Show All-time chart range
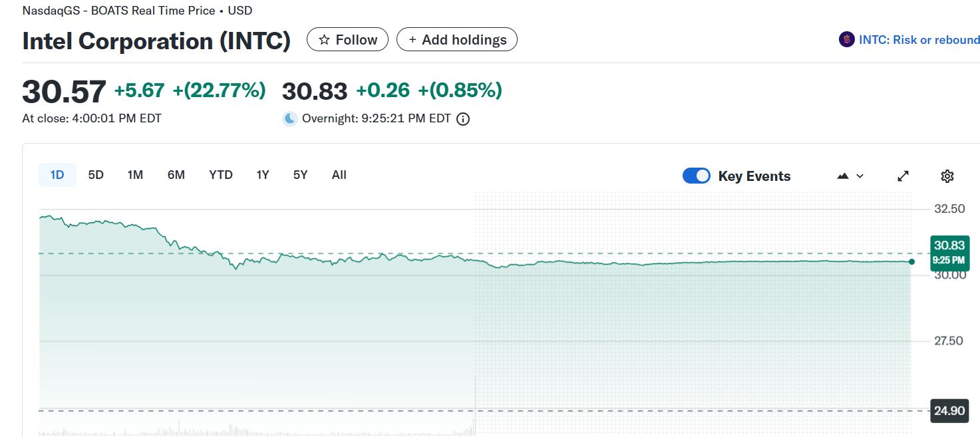The width and height of the screenshot is (980, 437). point(339,175)
